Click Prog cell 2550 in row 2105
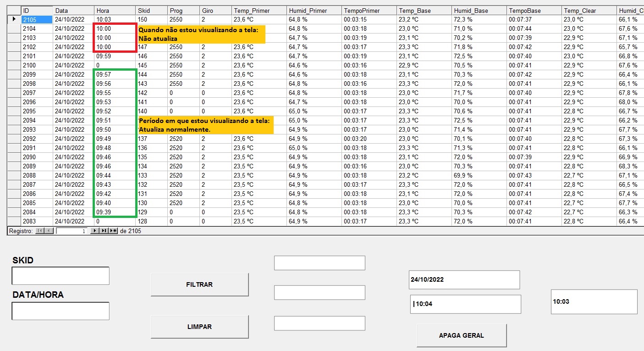The image size is (644, 351). [x=183, y=19]
